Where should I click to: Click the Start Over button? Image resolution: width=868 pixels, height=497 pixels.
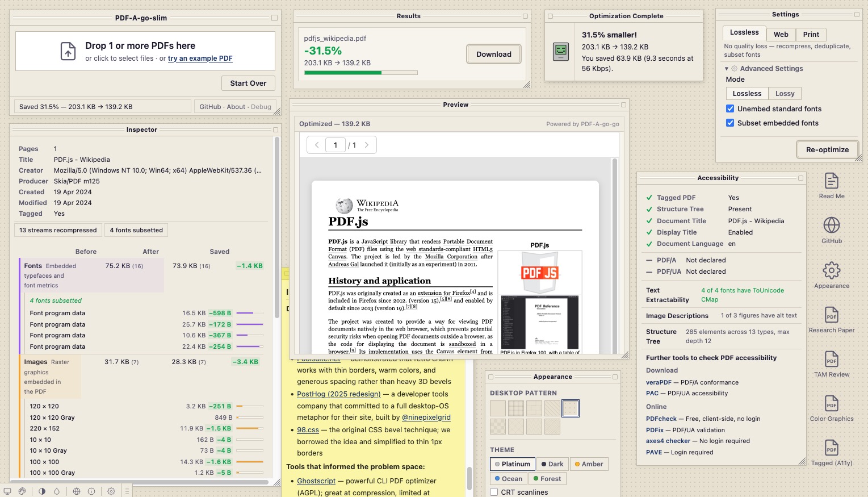coord(248,83)
